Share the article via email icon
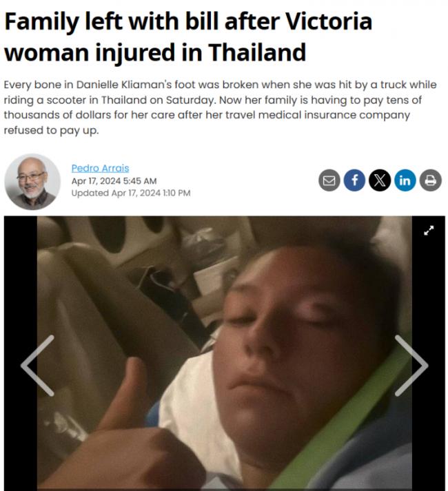448x491 pixels. click(x=329, y=180)
